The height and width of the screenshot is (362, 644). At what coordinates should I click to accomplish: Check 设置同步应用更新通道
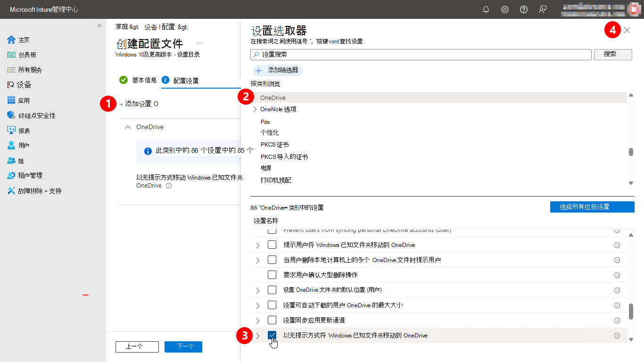click(x=272, y=320)
